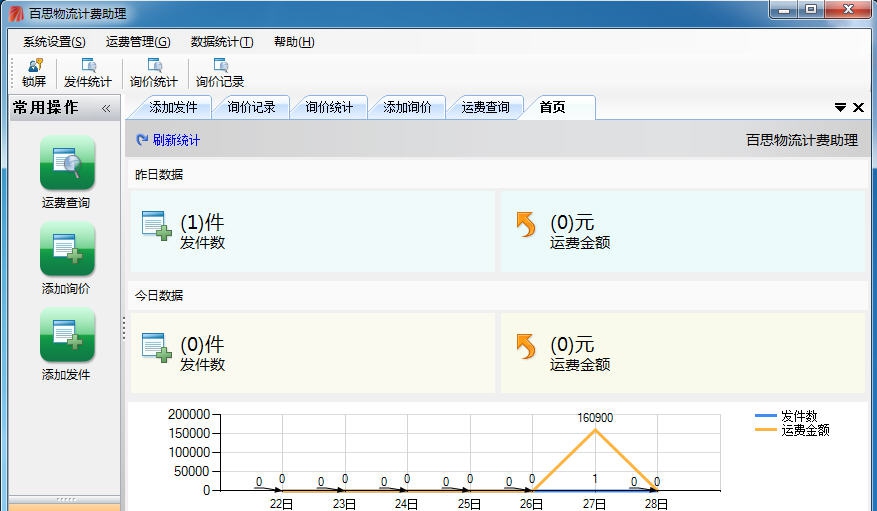
Task: Click the 200000 y-axis label
Action: click(x=189, y=414)
